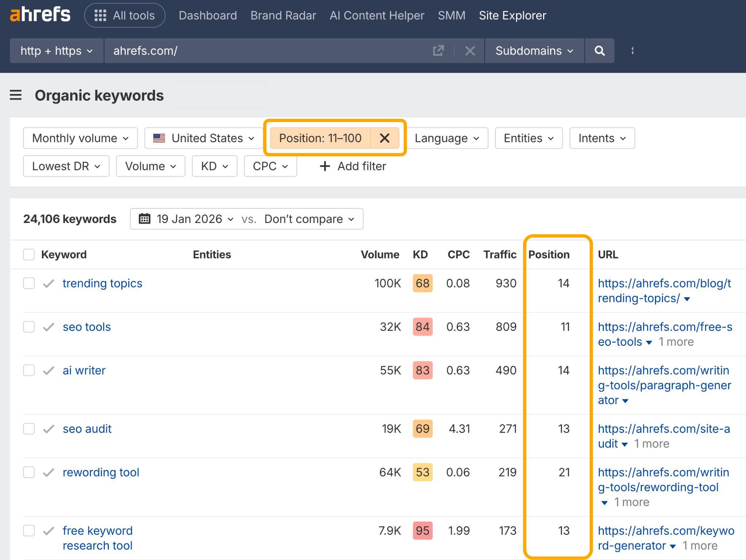Viewport: 746px width, 560px height.
Task: Click the search magnifier icon
Action: (x=599, y=51)
